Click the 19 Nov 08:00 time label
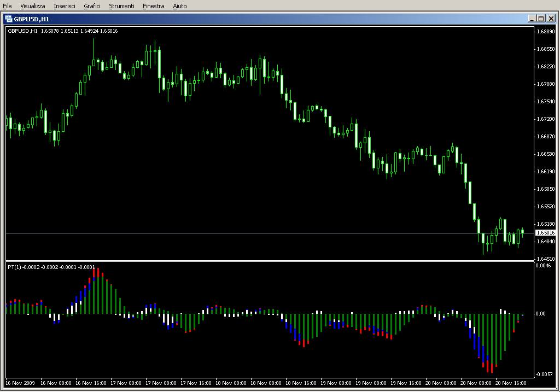The image size is (560, 392). click(371, 383)
